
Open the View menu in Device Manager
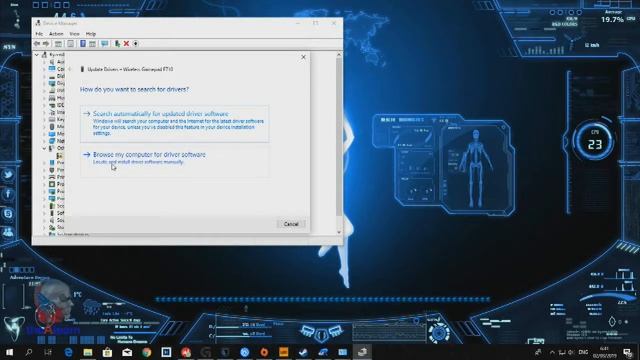(x=74, y=34)
